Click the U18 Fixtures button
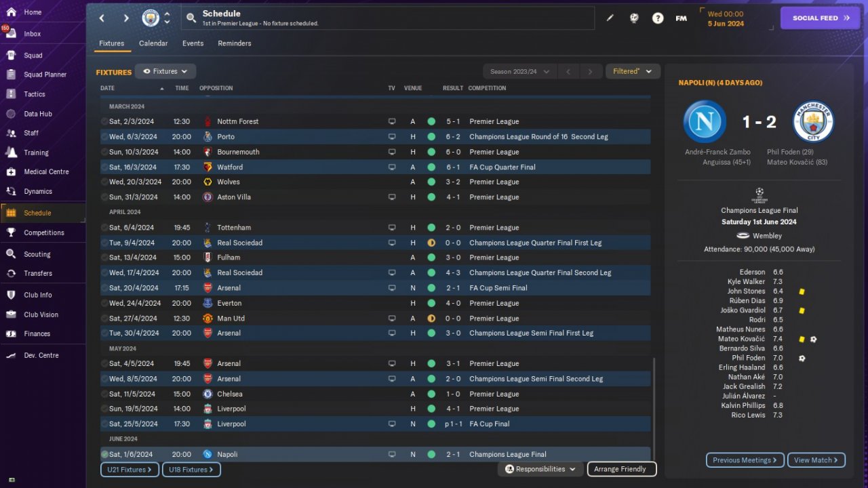Viewport: 868px width, 488px height. click(191, 470)
